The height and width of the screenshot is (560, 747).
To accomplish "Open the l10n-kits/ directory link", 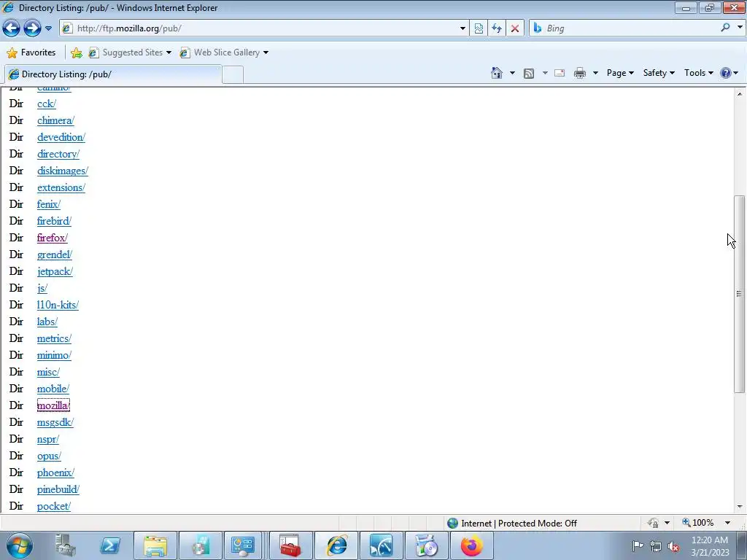I will pos(58,305).
